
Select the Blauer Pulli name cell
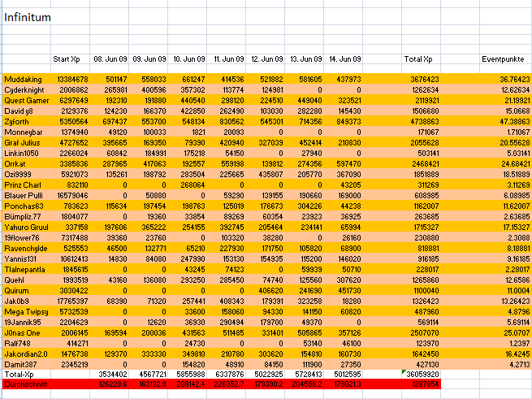click(27, 195)
